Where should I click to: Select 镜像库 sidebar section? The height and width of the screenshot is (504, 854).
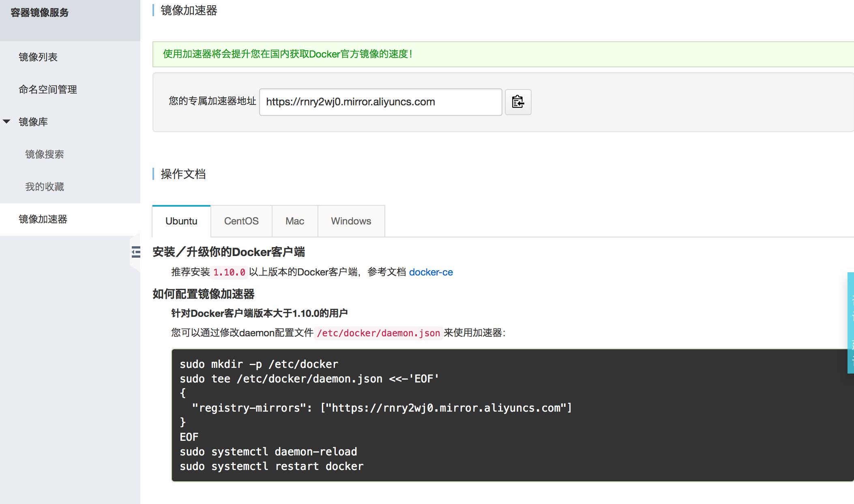tap(33, 122)
